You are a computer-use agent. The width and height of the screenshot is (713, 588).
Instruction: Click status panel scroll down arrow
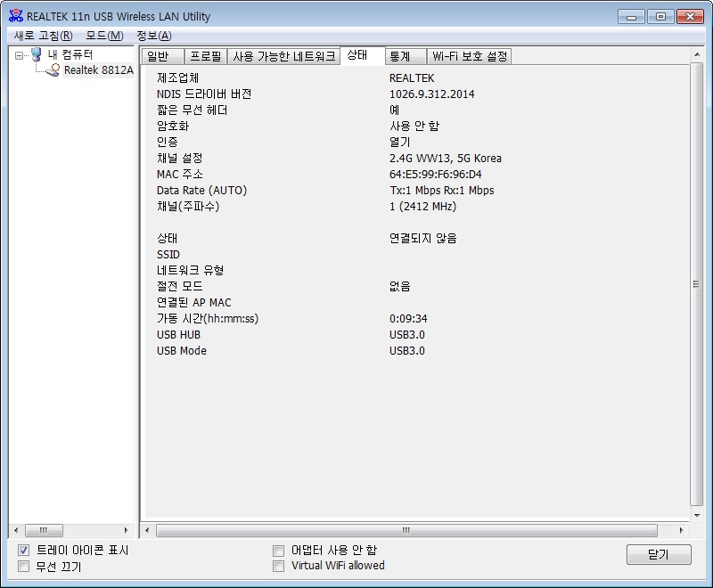[697, 515]
